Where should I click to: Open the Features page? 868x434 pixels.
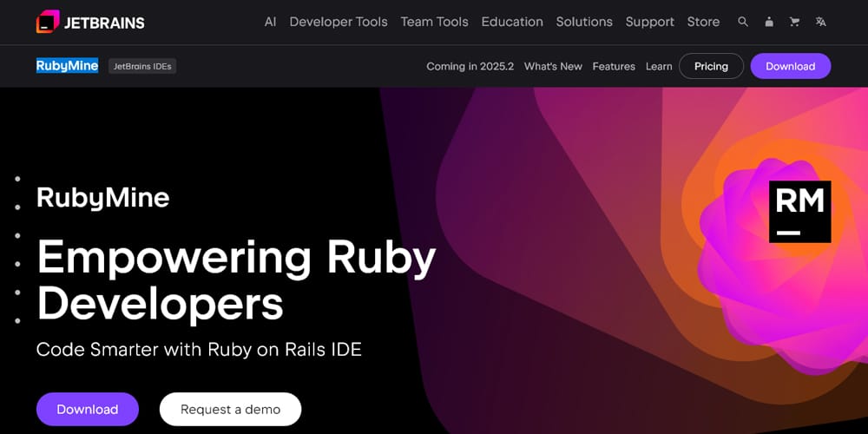click(614, 67)
